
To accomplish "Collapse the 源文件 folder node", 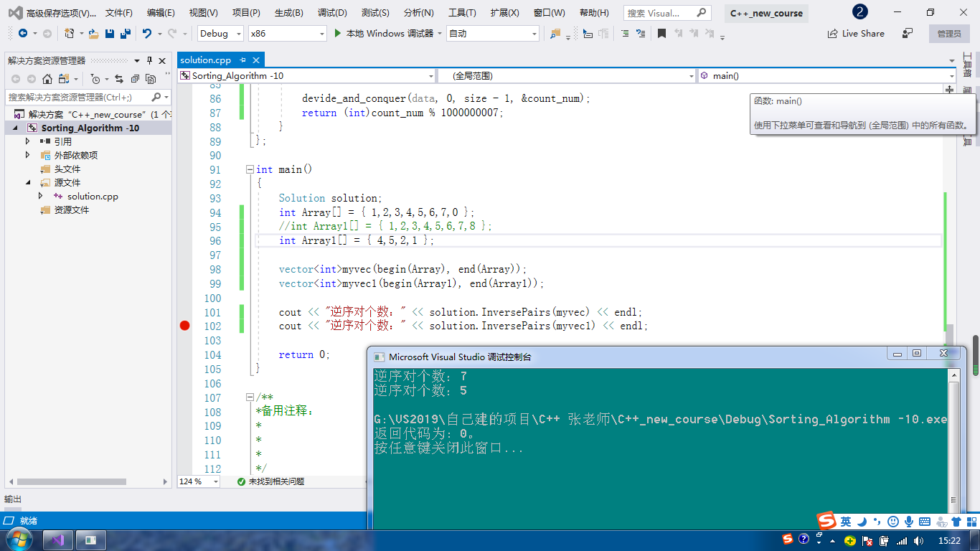I will 28,182.
